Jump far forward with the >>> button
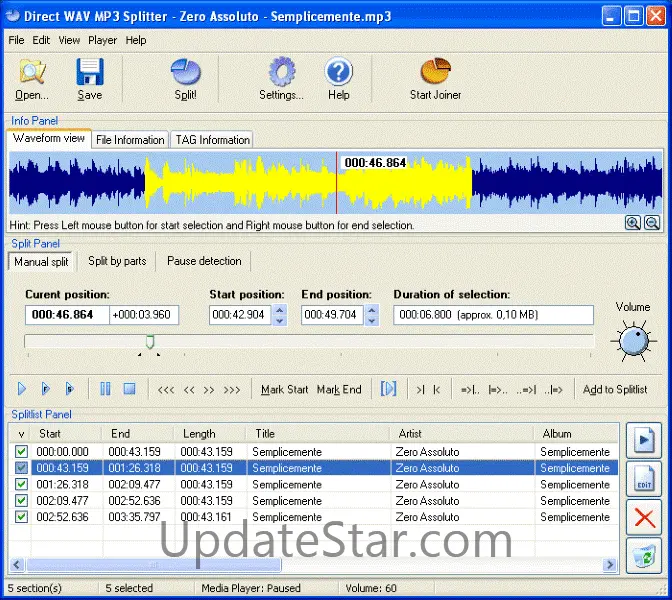Image resolution: width=672 pixels, height=600 pixels. point(232,390)
